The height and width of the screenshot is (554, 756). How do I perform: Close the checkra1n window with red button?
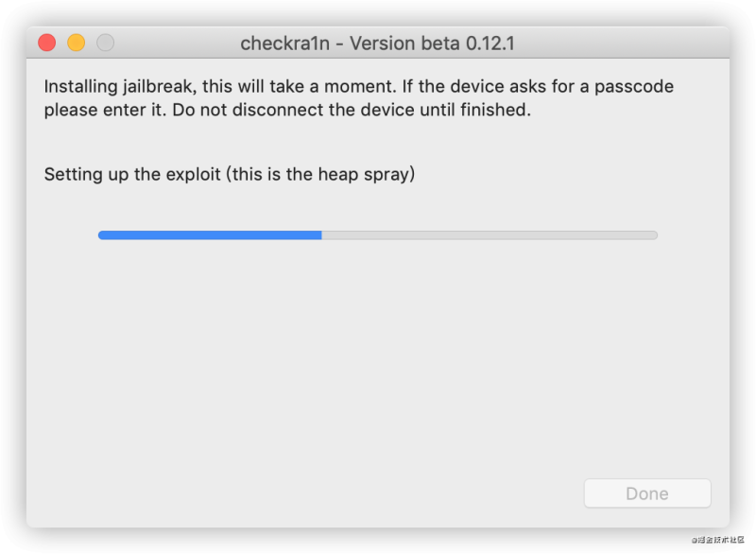(x=46, y=43)
